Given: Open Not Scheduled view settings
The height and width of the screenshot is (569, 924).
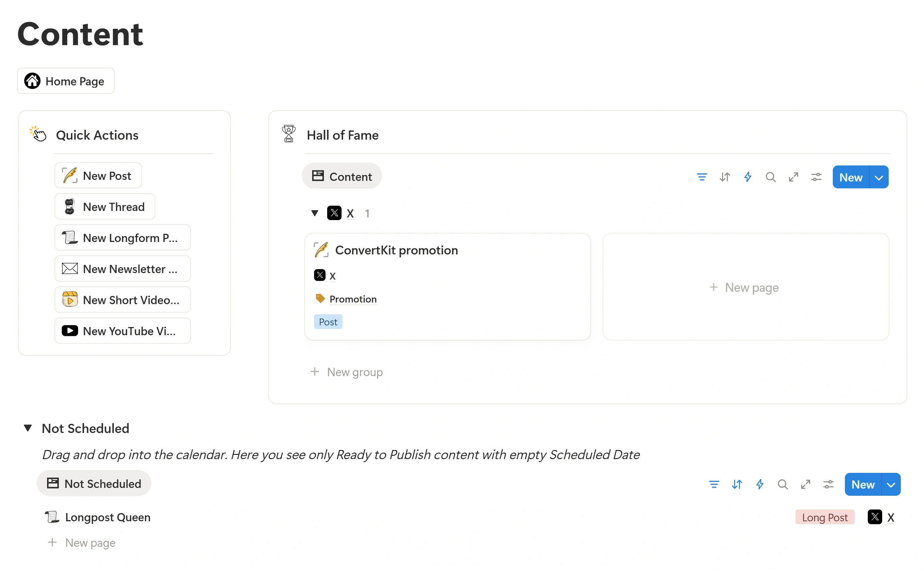Looking at the screenshot, I should pyautogui.click(x=829, y=484).
